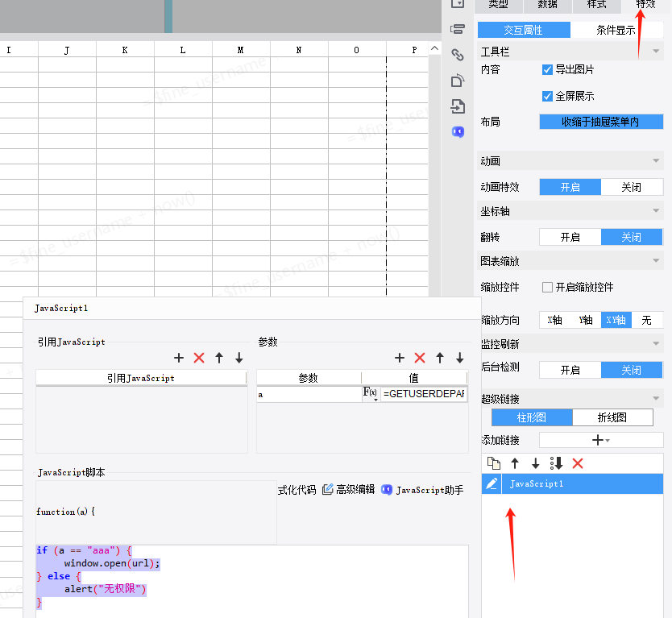Collapse the 监控刷新 section
Screen dimensions: 672x618
click(x=656, y=344)
